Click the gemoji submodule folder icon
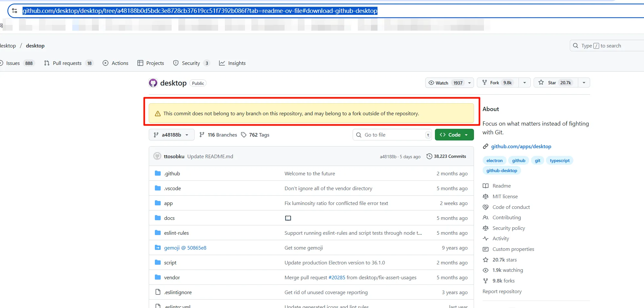The width and height of the screenshot is (644, 308). point(158,248)
